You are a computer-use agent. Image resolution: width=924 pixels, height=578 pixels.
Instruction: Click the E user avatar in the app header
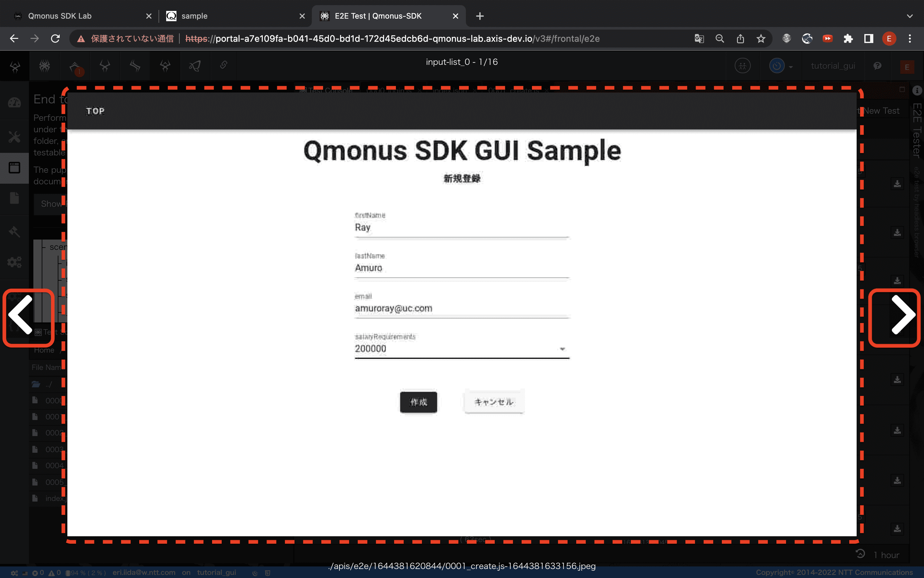tap(907, 67)
